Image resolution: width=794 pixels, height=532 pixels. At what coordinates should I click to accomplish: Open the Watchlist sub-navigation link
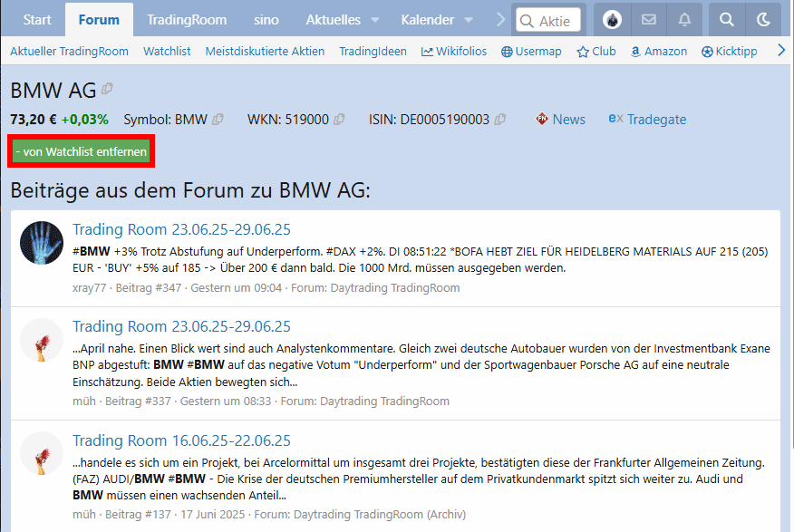pos(167,51)
